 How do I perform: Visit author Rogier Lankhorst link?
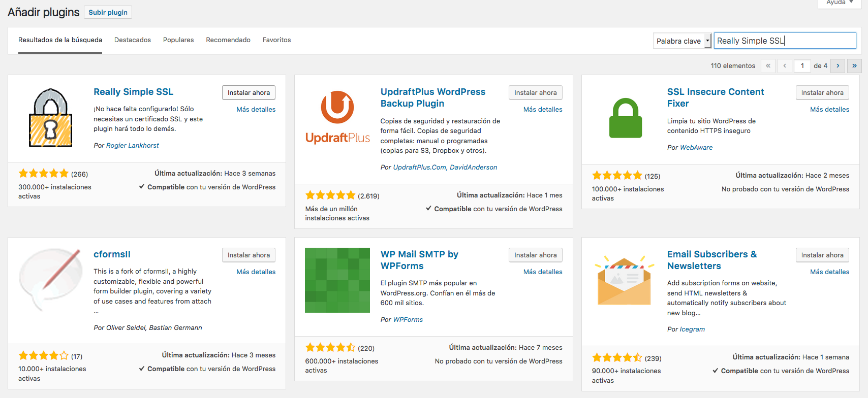pyautogui.click(x=133, y=145)
